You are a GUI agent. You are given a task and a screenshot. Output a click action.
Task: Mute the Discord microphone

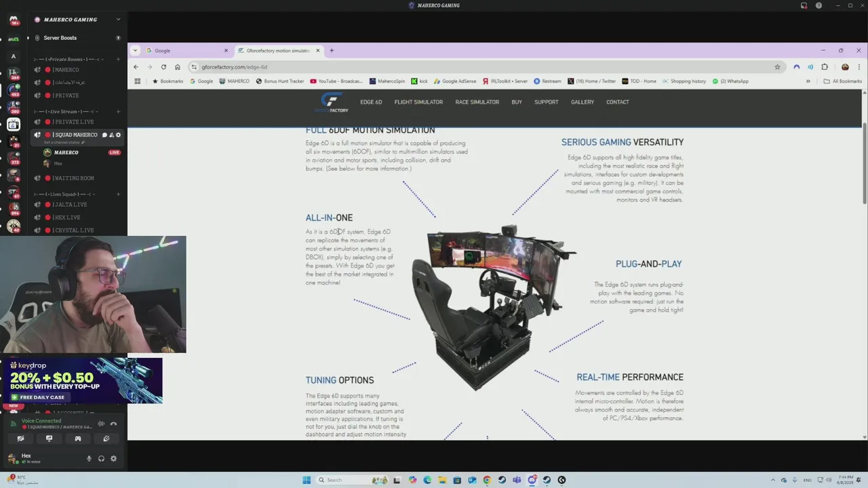pyautogui.click(x=89, y=459)
